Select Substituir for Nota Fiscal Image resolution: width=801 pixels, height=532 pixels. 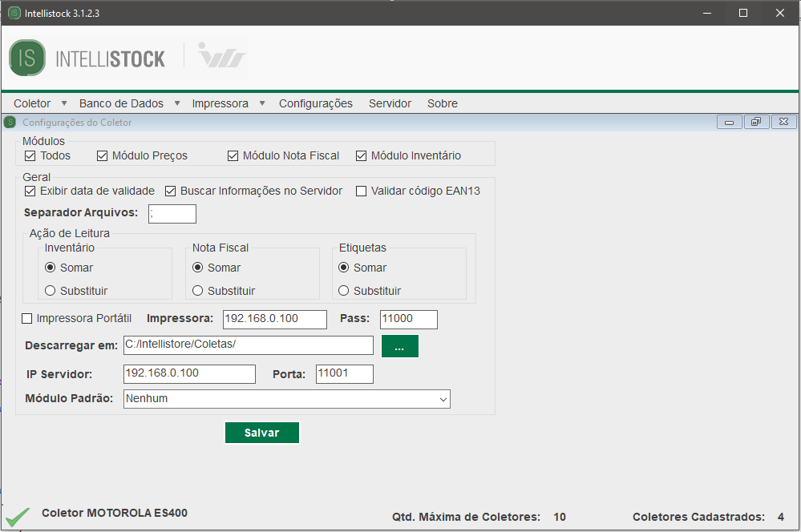(x=198, y=291)
